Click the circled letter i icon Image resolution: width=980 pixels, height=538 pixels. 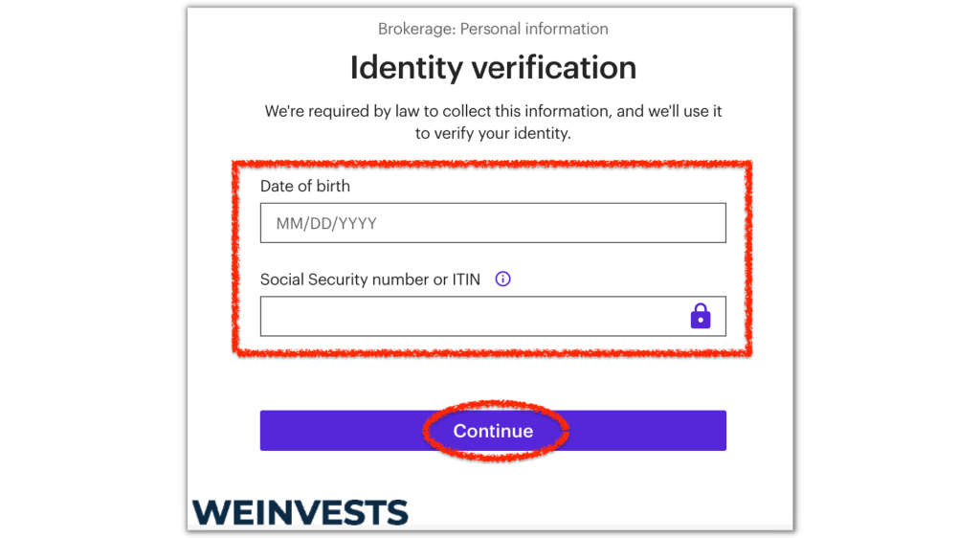pyautogui.click(x=503, y=279)
